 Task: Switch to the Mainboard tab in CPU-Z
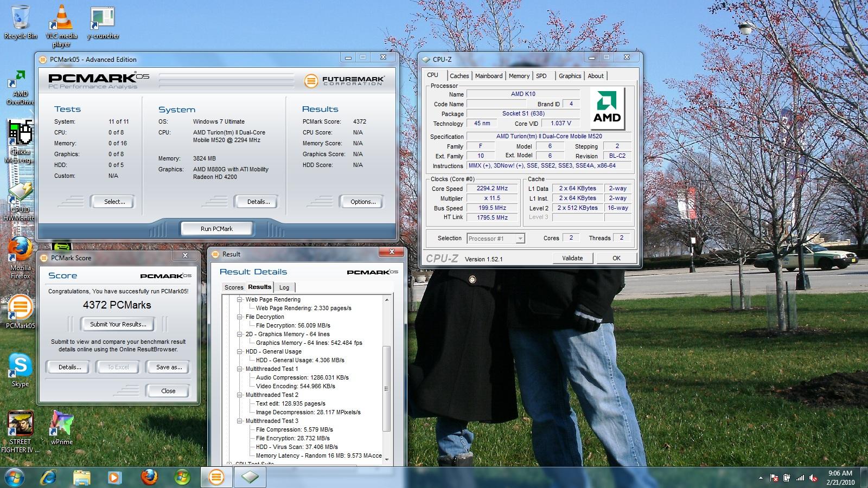pos(489,76)
